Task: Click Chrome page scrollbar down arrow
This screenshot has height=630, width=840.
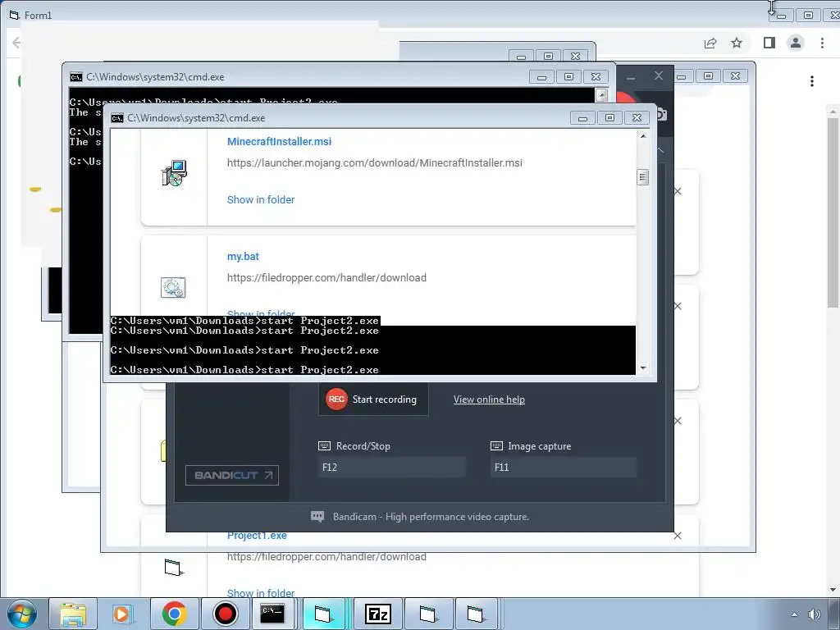Action: (833, 590)
